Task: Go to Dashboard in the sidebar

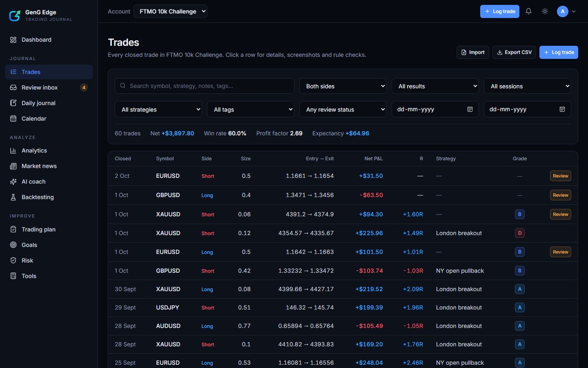Action: tap(49, 40)
